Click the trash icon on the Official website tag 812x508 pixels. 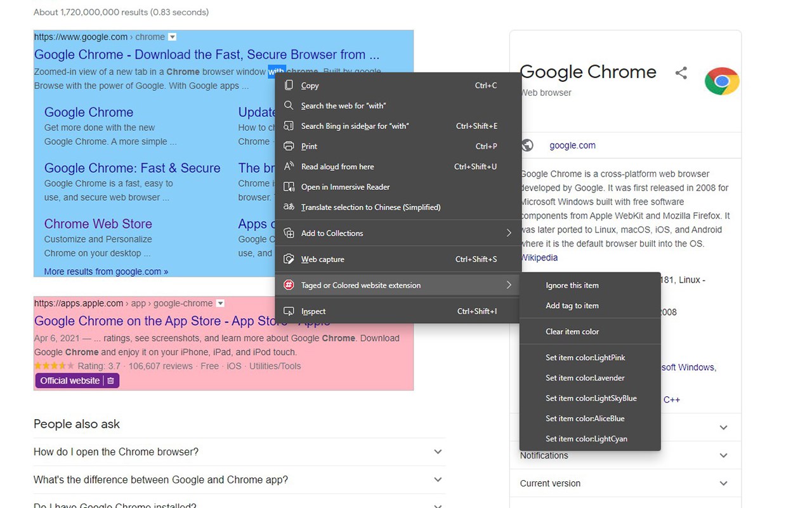(x=110, y=381)
